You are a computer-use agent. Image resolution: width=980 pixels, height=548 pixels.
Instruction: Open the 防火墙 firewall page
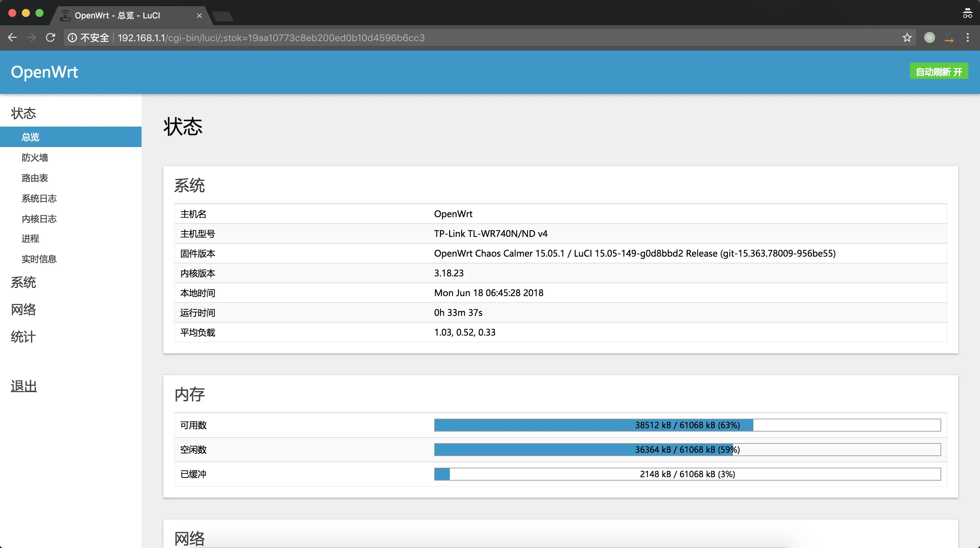point(35,158)
